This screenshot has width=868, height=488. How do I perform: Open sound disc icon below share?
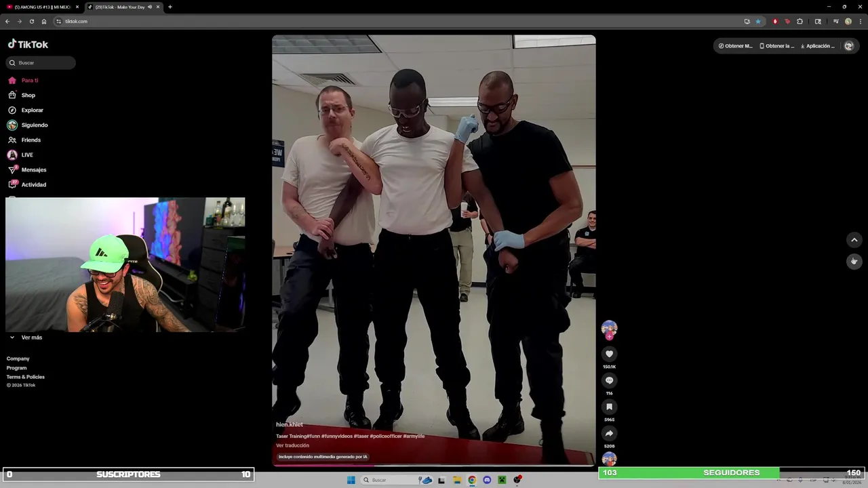(609, 459)
